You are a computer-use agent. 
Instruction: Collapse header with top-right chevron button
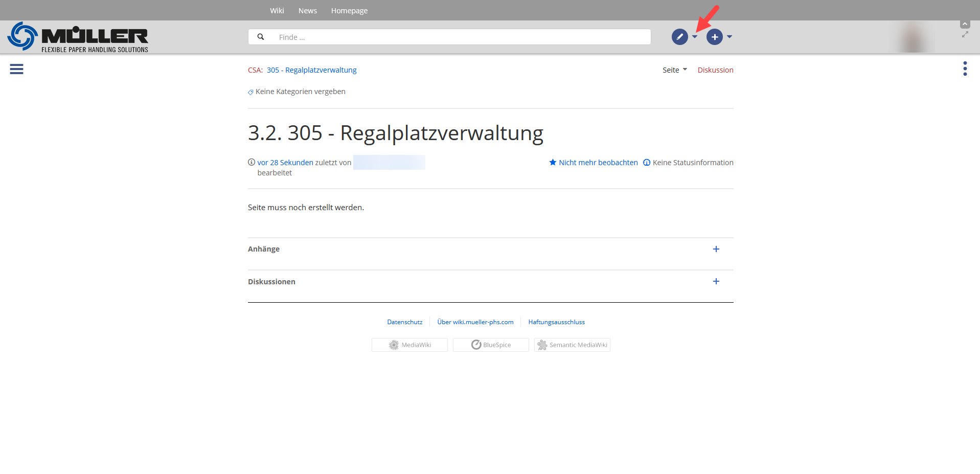pos(965,24)
